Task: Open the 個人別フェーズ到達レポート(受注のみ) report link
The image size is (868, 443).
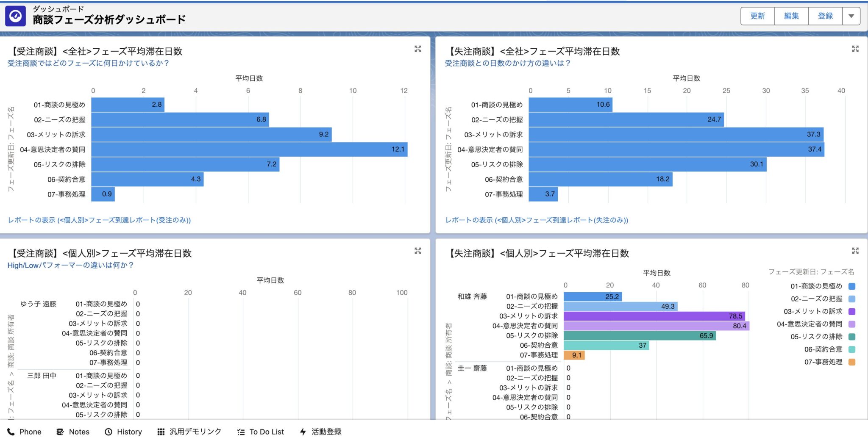Action: [x=100, y=220]
